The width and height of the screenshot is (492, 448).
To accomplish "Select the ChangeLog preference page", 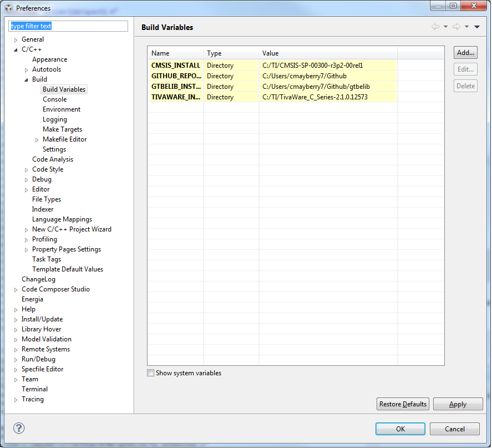I will click(x=38, y=279).
